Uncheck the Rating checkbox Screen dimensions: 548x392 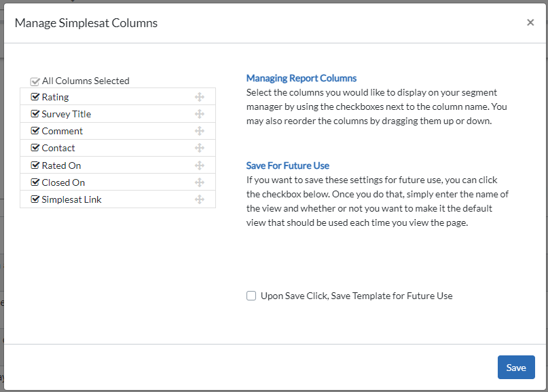(35, 96)
